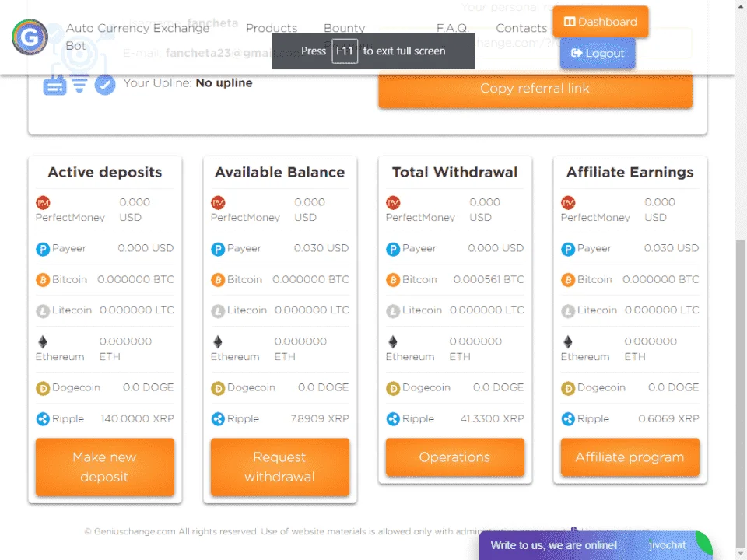Viewport: 747px width, 560px height.
Task: Go to the F.A.Q. page
Action: [453, 28]
